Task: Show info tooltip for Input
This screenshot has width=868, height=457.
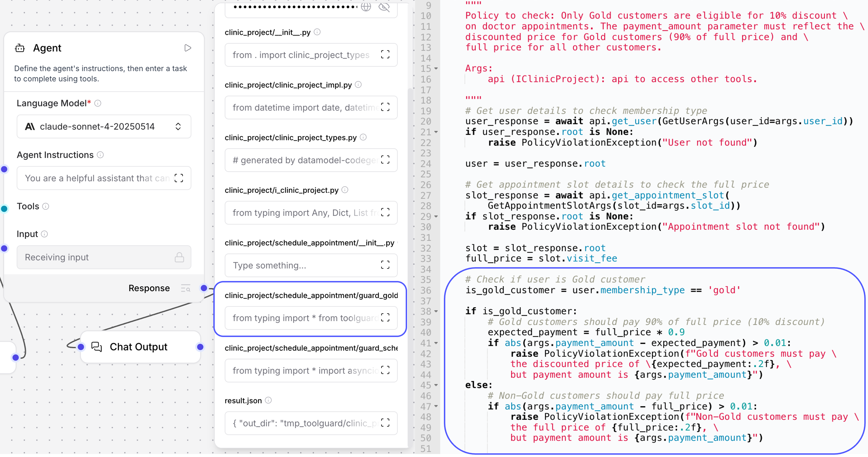Action: pyautogui.click(x=44, y=234)
